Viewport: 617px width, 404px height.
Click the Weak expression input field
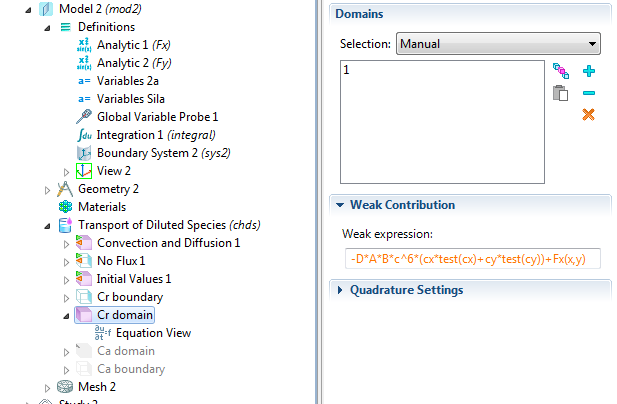coord(470,259)
